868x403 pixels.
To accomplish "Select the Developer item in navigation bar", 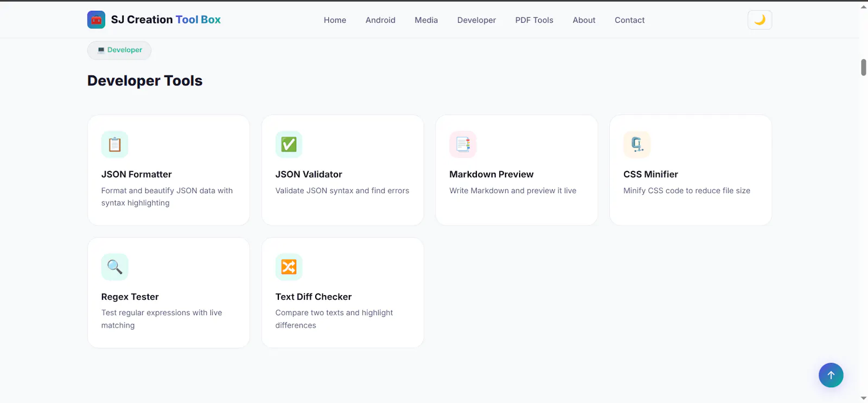I will 476,20.
